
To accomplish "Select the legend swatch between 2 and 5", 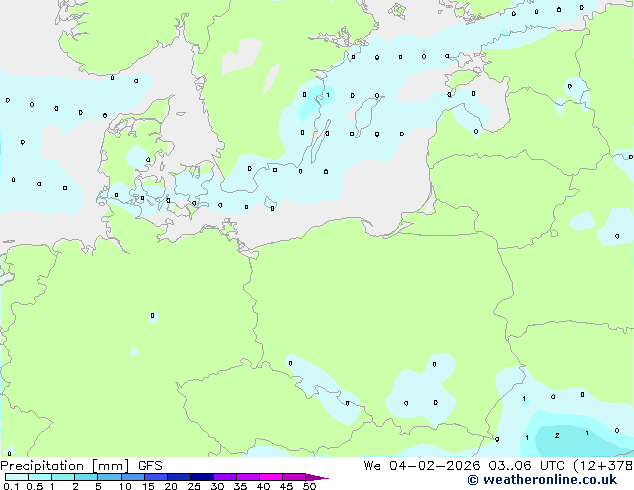I will 86,477.
